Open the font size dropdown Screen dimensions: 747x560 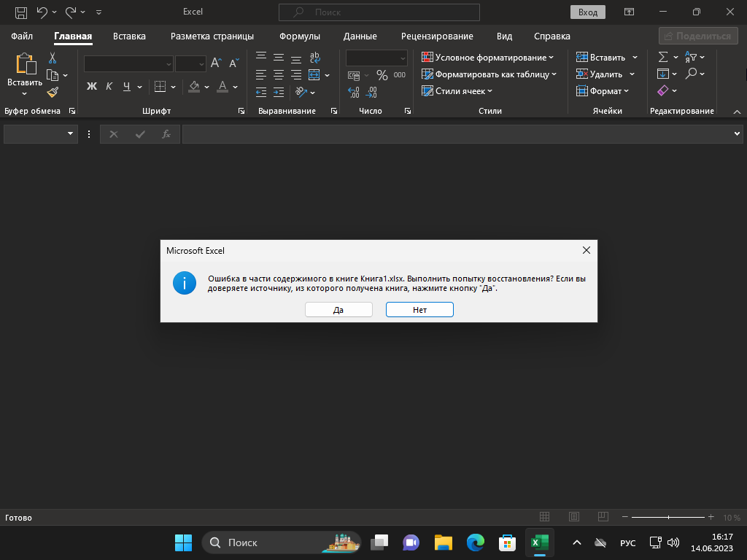click(x=201, y=64)
